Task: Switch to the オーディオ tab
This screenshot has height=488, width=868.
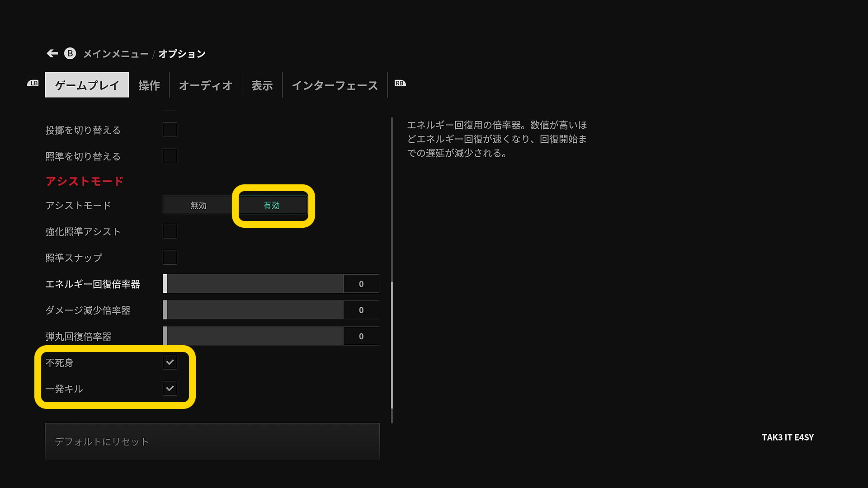Action: tap(205, 85)
